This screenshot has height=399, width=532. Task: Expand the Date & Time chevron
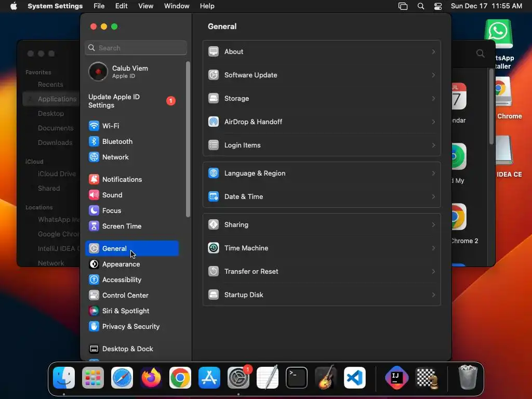[433, 196]
